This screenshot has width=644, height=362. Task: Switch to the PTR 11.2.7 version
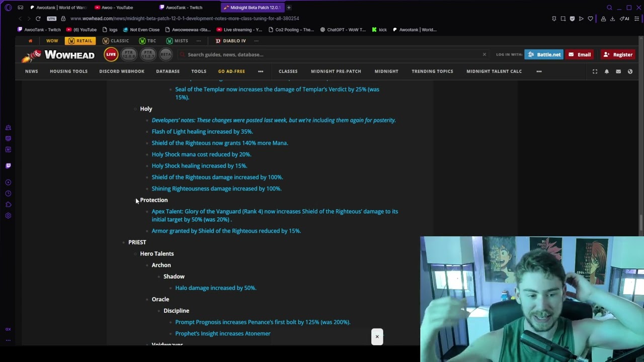pos(148,54)
